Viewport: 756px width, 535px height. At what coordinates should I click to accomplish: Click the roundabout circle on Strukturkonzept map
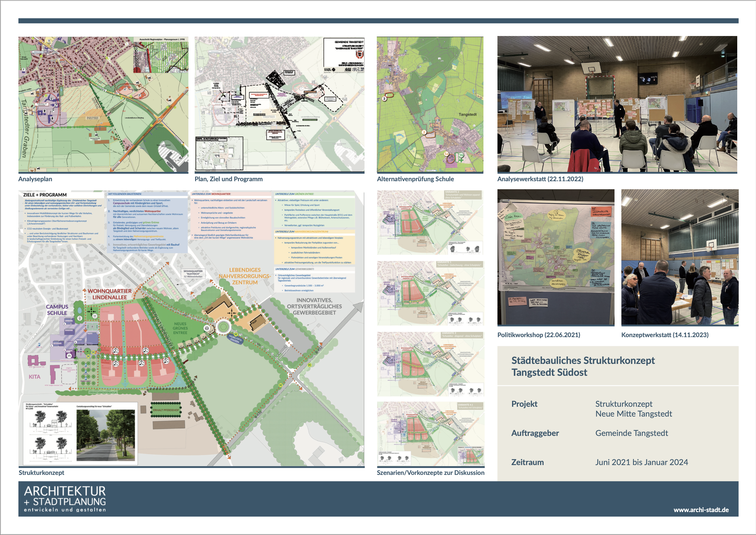click(x=223, y=327)
